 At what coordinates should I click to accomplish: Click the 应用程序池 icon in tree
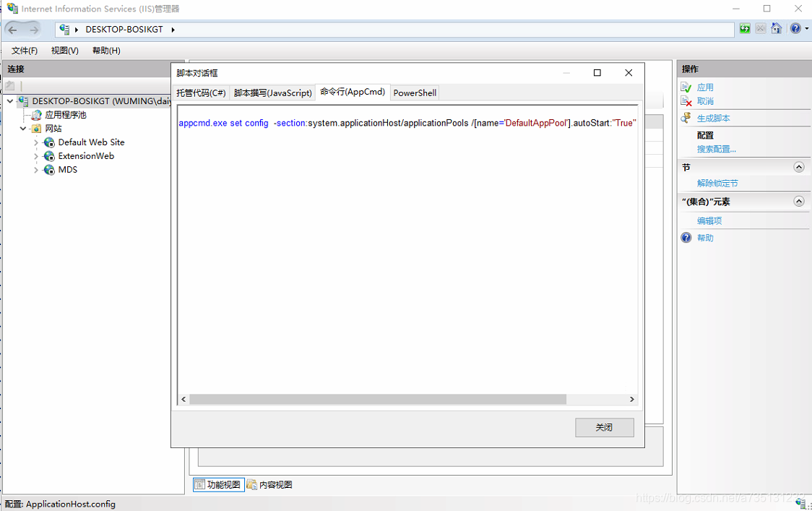point(36,115)
